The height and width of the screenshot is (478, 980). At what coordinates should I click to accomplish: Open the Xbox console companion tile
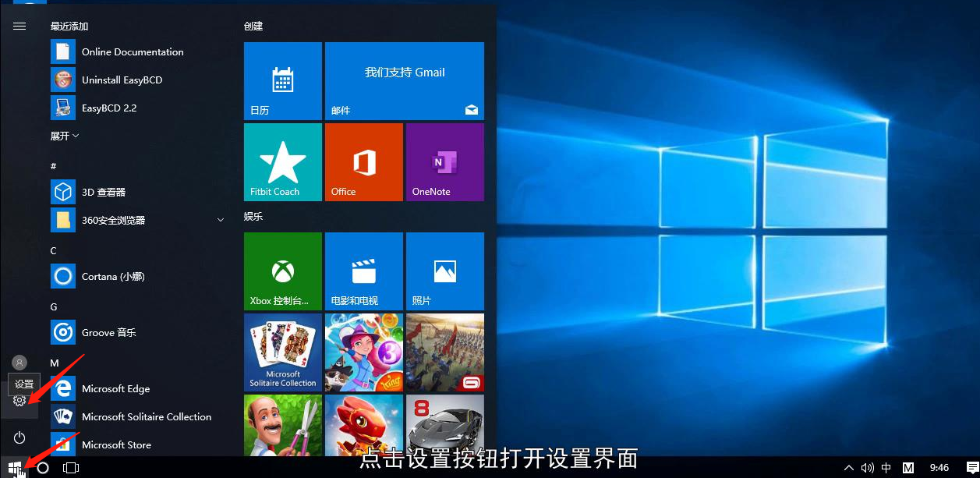pos(282,271)
